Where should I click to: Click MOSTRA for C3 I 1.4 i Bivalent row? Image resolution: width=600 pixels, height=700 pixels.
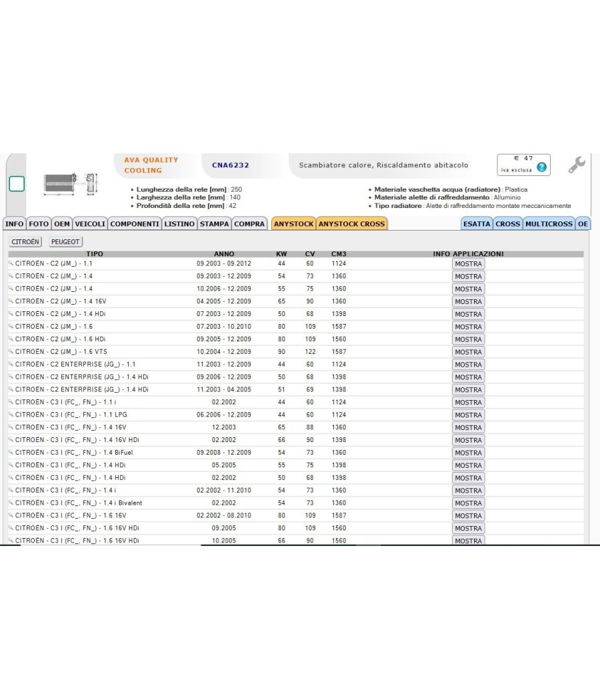pos(468,503)
